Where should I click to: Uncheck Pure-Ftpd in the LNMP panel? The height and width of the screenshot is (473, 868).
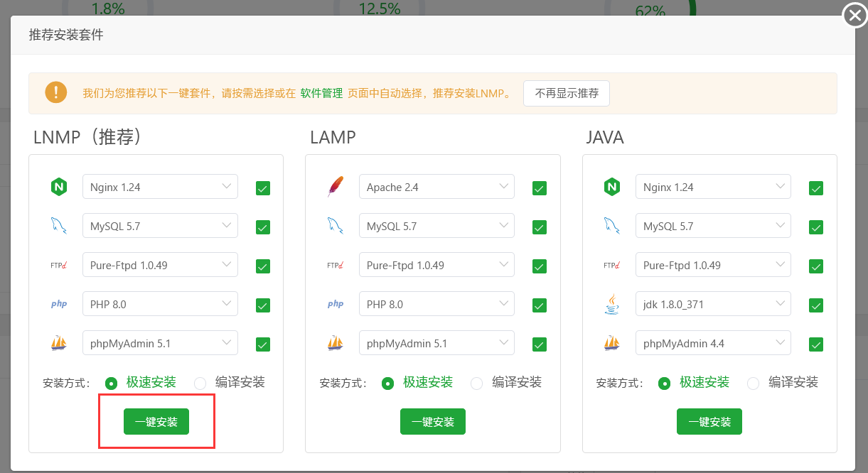(x=263, y=266)
